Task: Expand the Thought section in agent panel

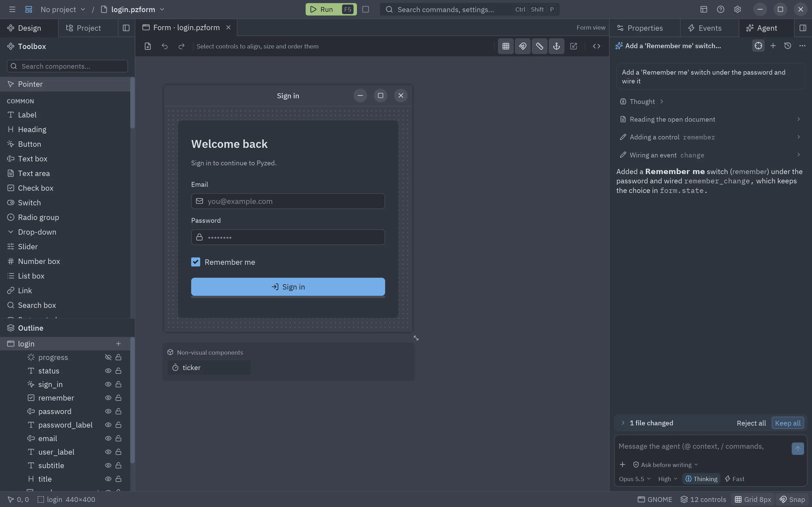Action: [x=641, y=102]
